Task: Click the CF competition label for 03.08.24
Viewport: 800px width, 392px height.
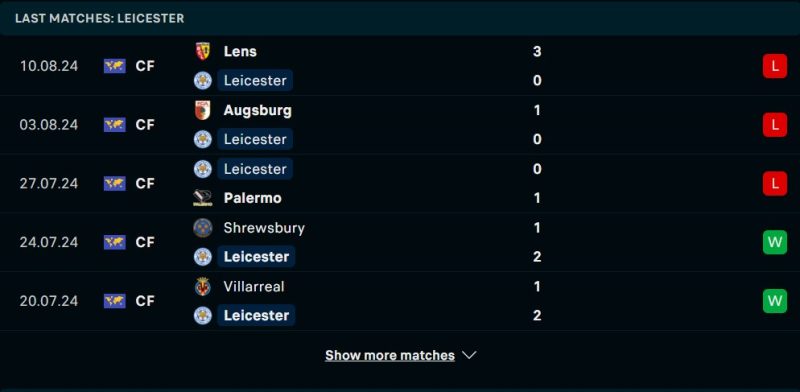Action: click(145, 125)
